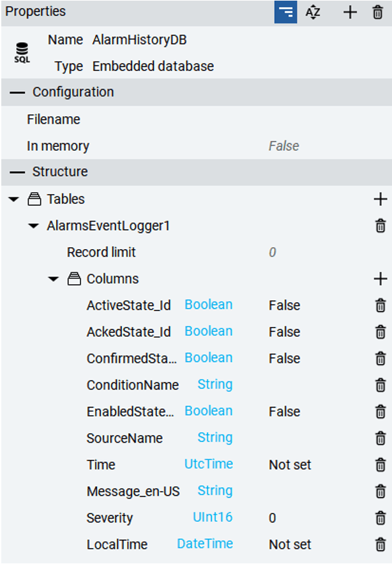The width and height of the screenshot is (392, 564).
Task: Open the LocalTime DateTime type link
Action: pos(205,544)
